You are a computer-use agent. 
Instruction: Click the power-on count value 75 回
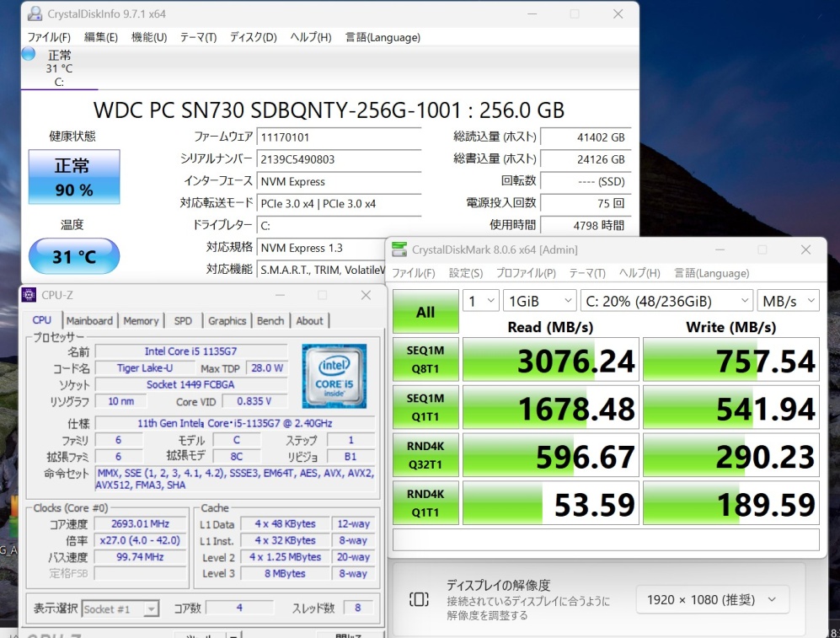(586, 204)
